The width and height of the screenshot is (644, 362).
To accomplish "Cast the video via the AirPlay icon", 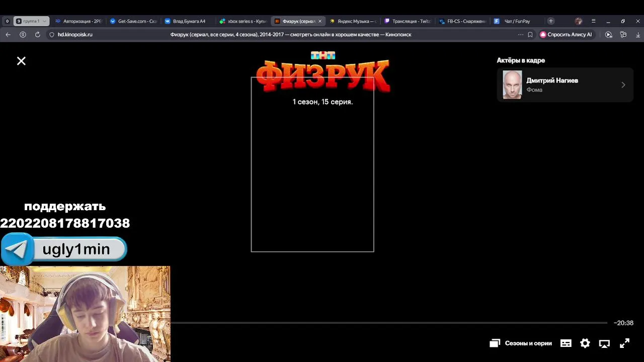I will point(604,343).
